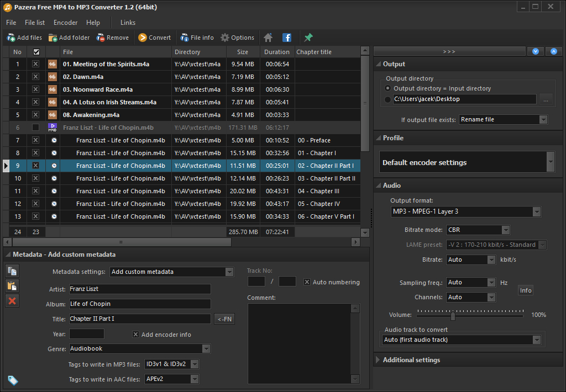The height and width of the screenshot is (392, 566).
Task: Click the Remove toolbar icon
Action: pyautogui.click(x=101, y=38)
